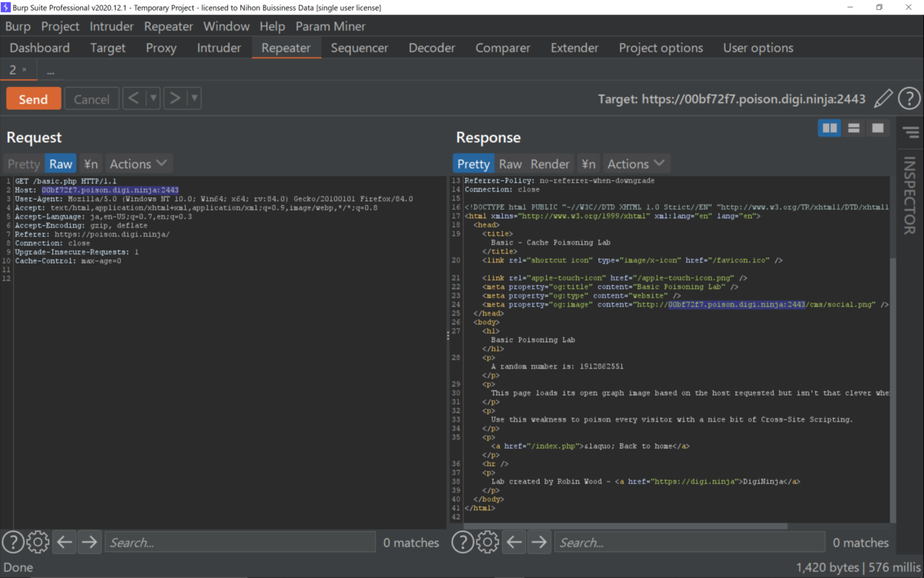Switch to Comparer tab
The image size is (924, 578).
(503, 48)
